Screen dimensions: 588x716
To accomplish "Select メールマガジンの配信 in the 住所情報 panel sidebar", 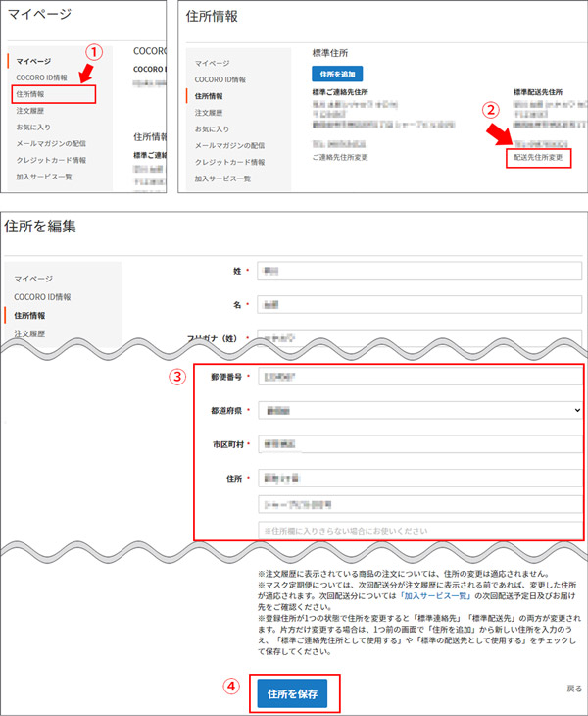I will 229,145.
